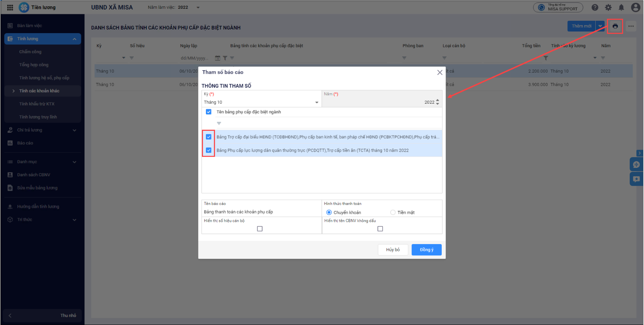This screenshot has height=325, width=644.
Task: Open the settings gear icon
Action: pyautogui.click(x=608, y=7)
